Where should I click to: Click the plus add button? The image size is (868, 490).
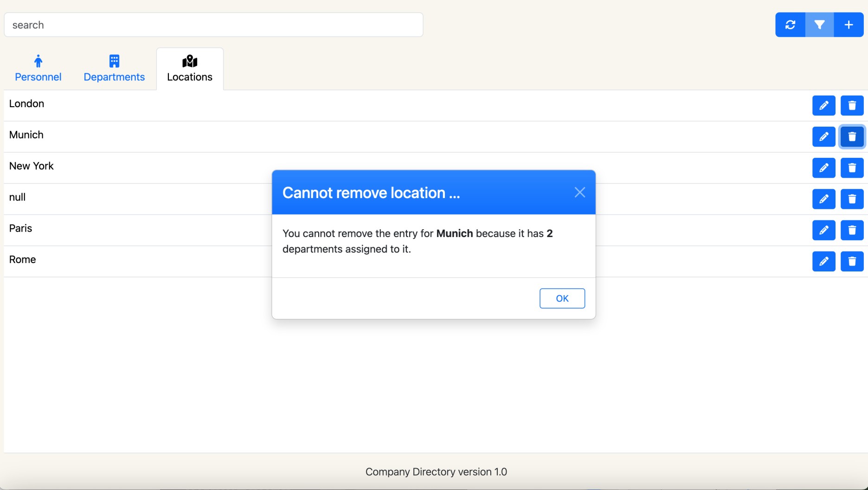[x=849, y=25]
